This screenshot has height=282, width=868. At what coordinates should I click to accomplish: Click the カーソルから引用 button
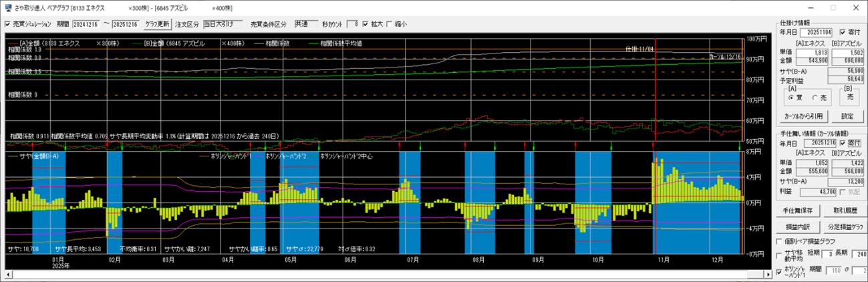click(803, 116)
